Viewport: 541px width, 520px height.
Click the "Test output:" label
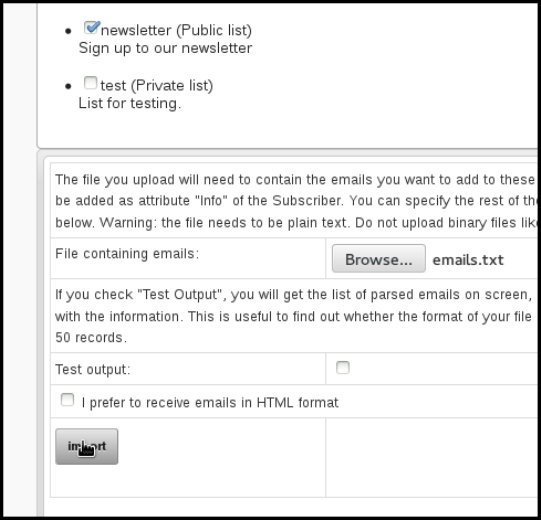coord(93,370)
